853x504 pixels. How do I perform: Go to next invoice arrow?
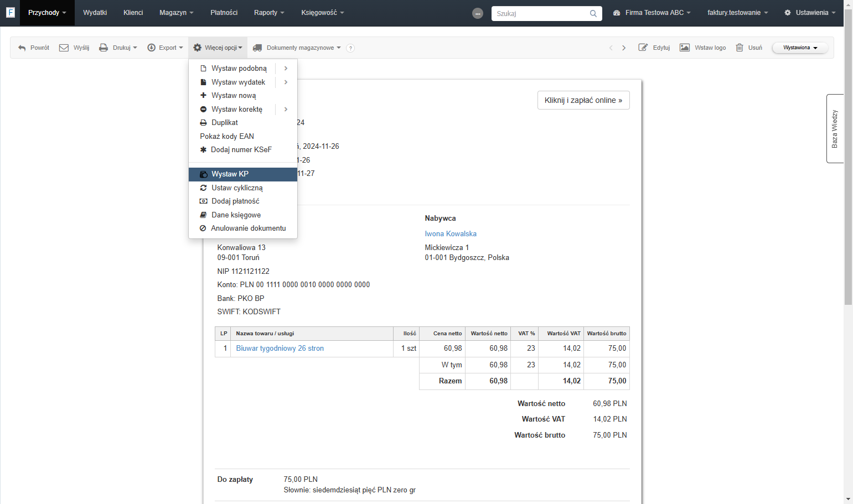coord(624,48)
